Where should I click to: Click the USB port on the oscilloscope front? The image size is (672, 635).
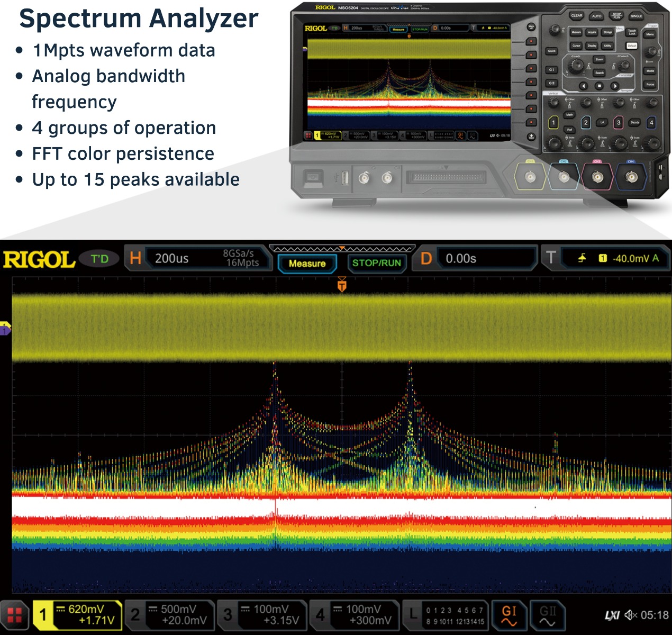(345, 177)
